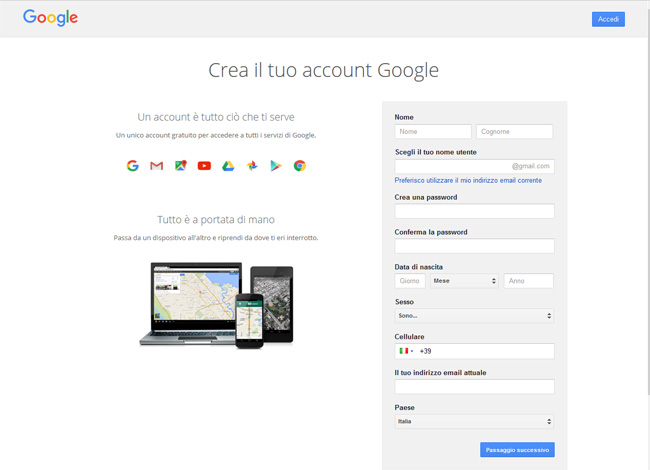
Task: Click the devices illustration with laptop and phones
Action: [x=216, y=305]
